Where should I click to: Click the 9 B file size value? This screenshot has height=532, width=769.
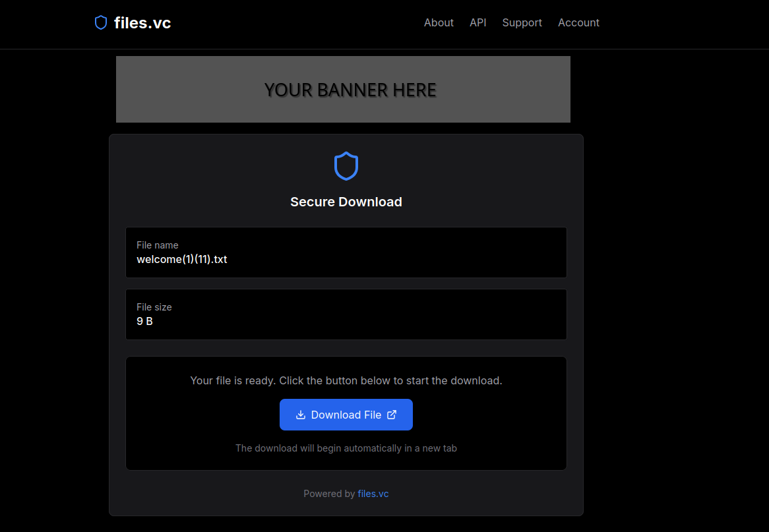(x=145, y=322)
